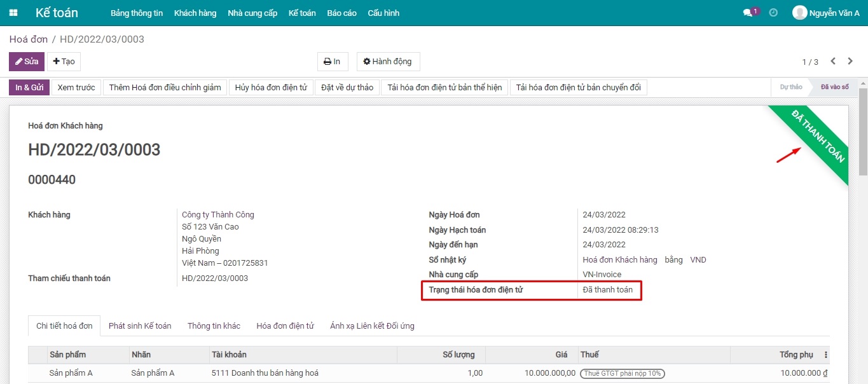Open the In print dropdown
Image resolution: width=868 pixels, height=384 pixels.
333,62
